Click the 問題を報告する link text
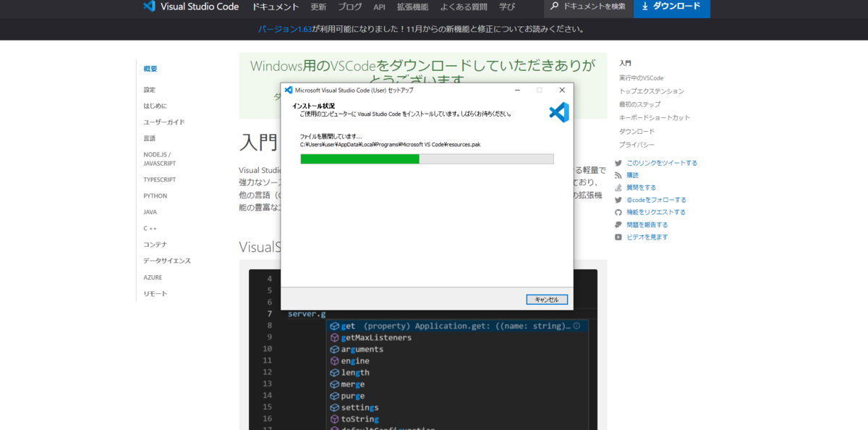Image resolution: width=868 pixels, height=430 pixels. tap(647, 224)
